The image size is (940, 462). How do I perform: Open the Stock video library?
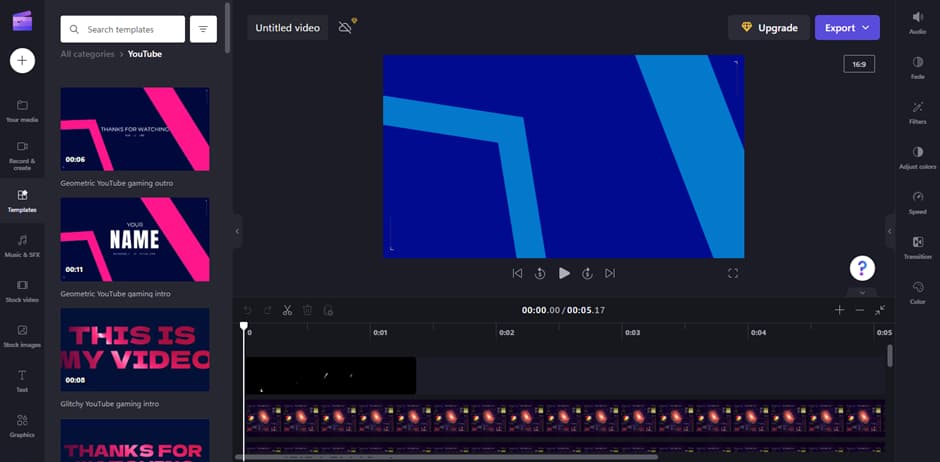point(22,291)
